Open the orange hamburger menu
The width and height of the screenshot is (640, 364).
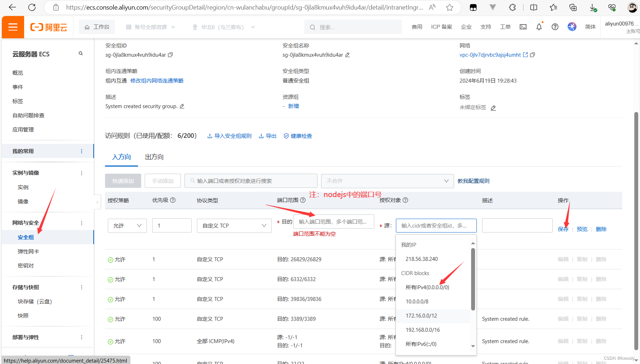point(13,27)
